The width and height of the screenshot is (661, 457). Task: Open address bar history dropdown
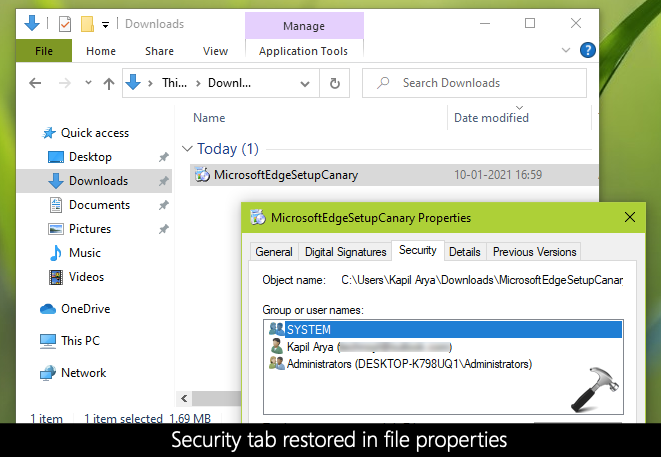tap(305, 83)
